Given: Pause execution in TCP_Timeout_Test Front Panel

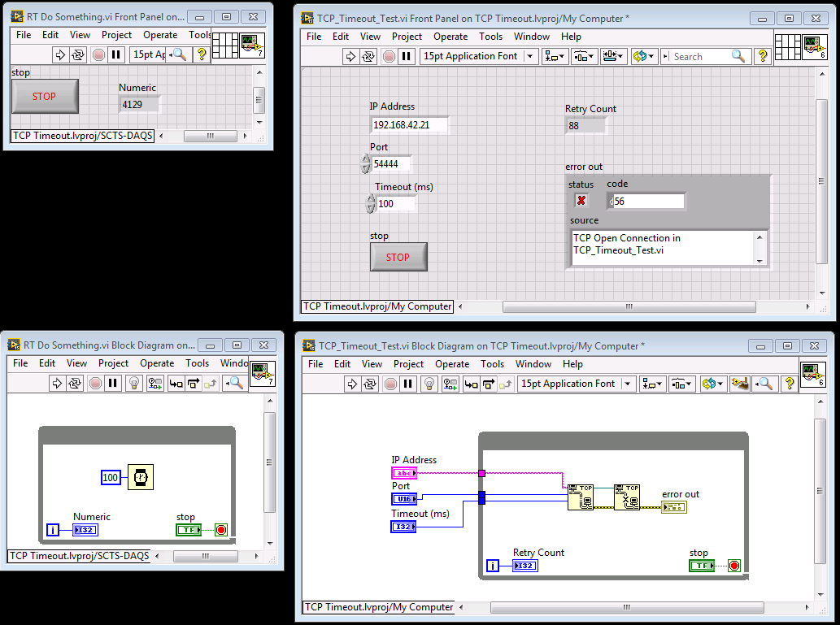Looking at the screenshot, I should pos(407,56).
